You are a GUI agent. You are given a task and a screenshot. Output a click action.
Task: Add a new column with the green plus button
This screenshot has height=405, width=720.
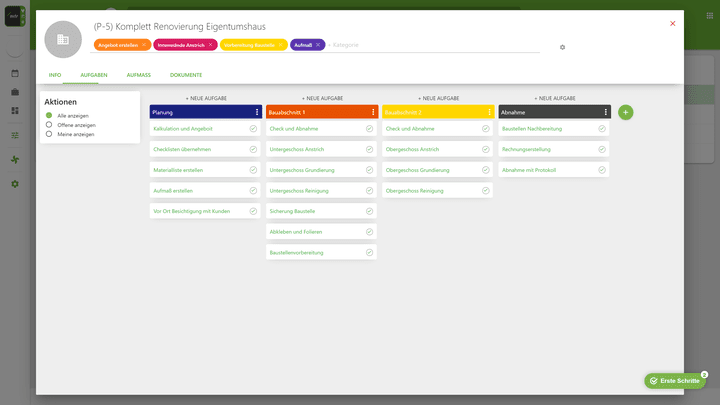625,112
